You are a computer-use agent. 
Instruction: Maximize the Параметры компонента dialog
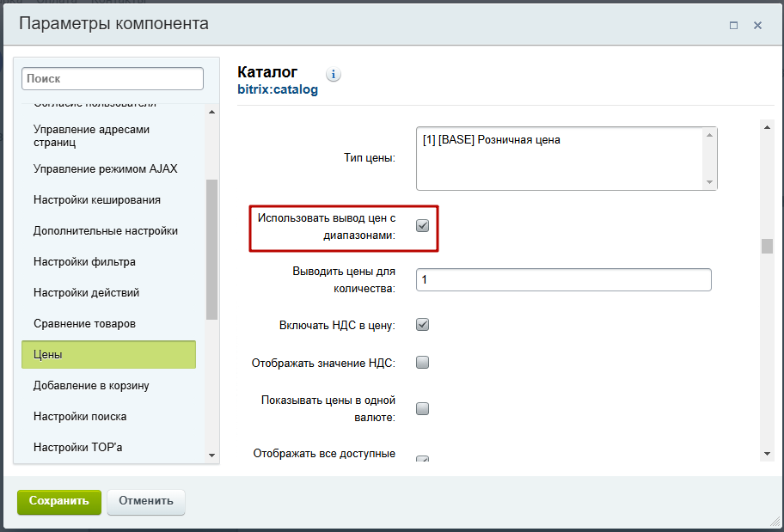click(733, 26)
